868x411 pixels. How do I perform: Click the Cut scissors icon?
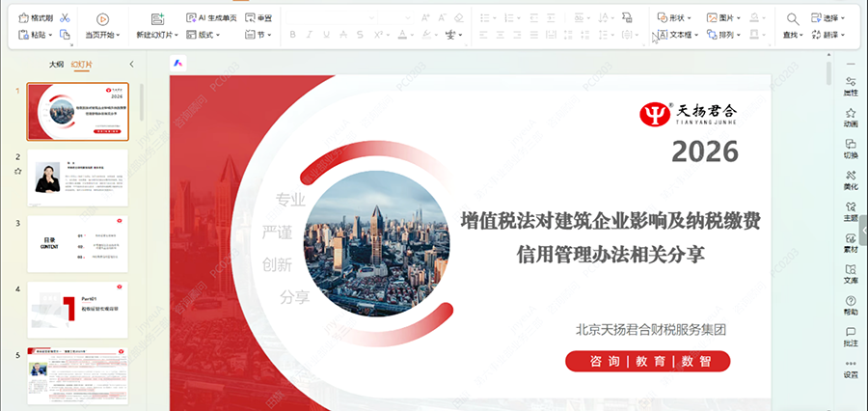(65, 17)
